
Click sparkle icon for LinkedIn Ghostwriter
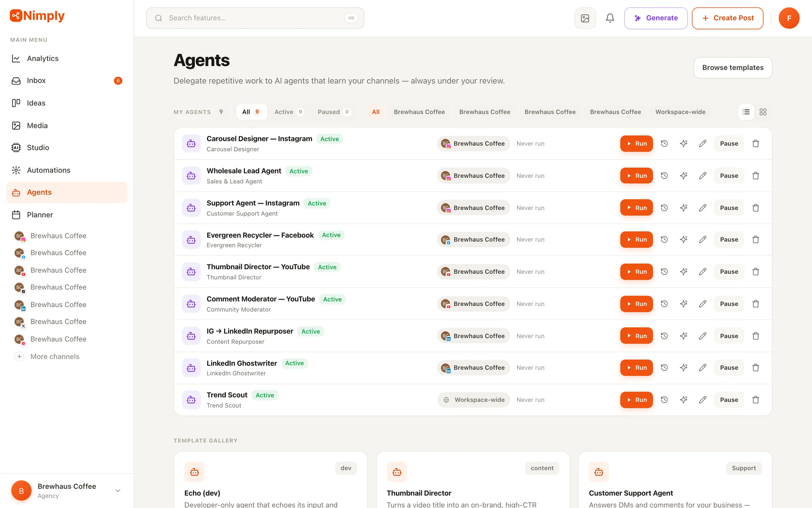(x=683, y=367)
